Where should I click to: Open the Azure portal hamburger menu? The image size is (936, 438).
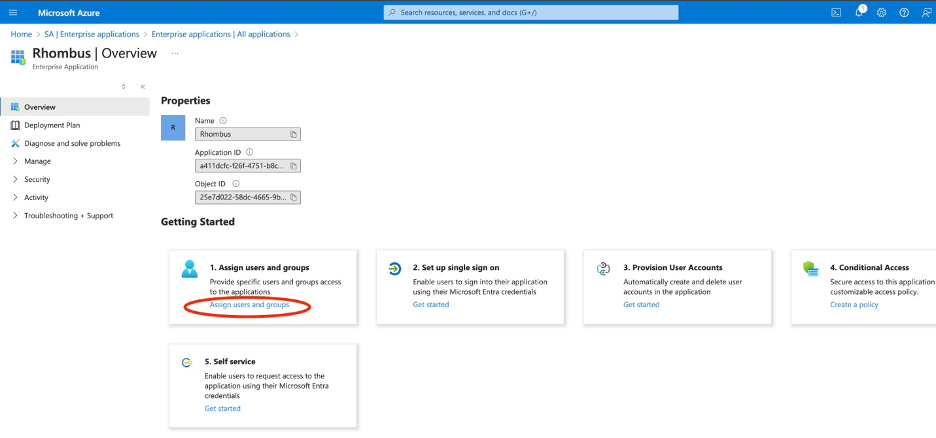click(13, 13)
